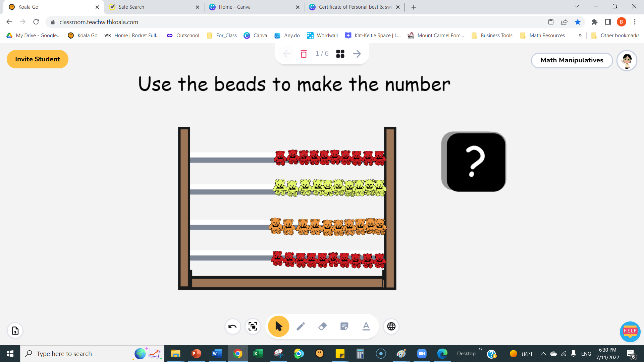Open the teacher avatar menu
This screenshot has height=362, width=644.
pos(627,61)
